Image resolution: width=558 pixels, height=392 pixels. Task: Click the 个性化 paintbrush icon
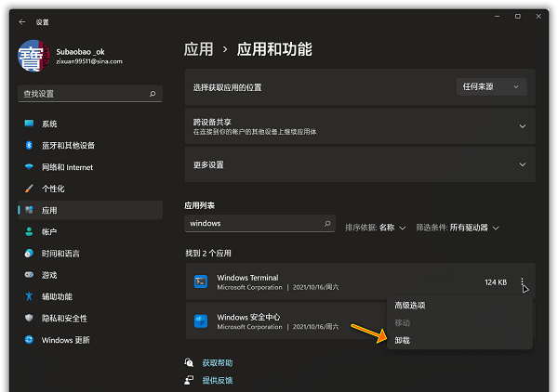click(29, 189)
